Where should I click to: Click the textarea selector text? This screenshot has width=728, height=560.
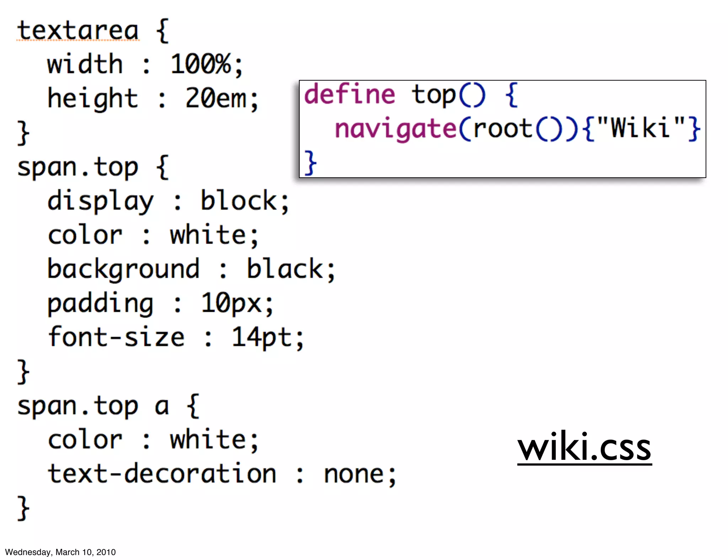[x=78, y=31]
